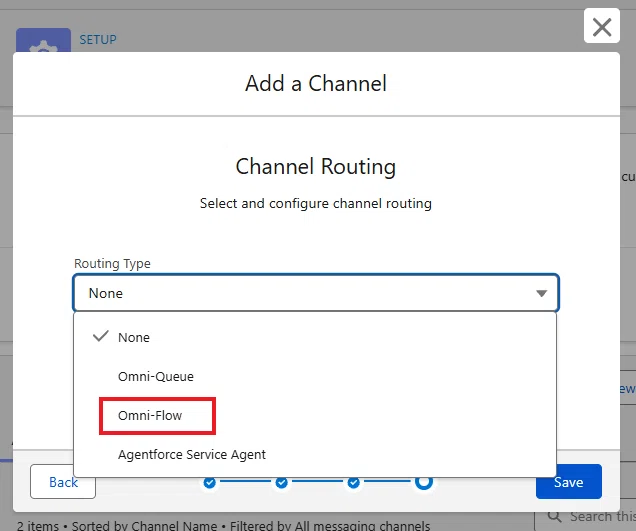Click the dropdown arrow in Routing Type
The width and height of the screenshot is (636, 531).
(541, 293)
